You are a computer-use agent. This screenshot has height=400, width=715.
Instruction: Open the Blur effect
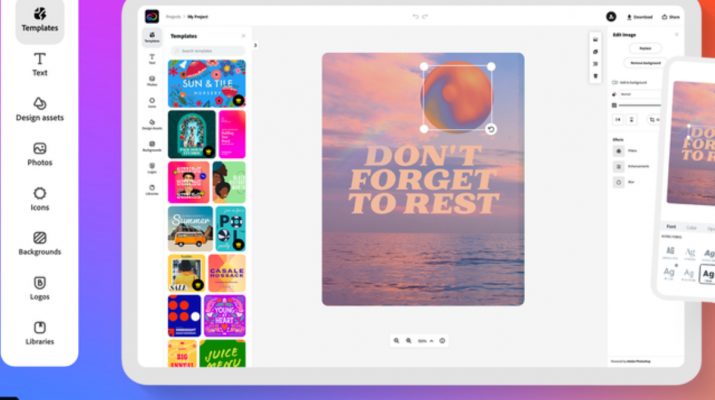pyautogui.click(x=624, y=182)
